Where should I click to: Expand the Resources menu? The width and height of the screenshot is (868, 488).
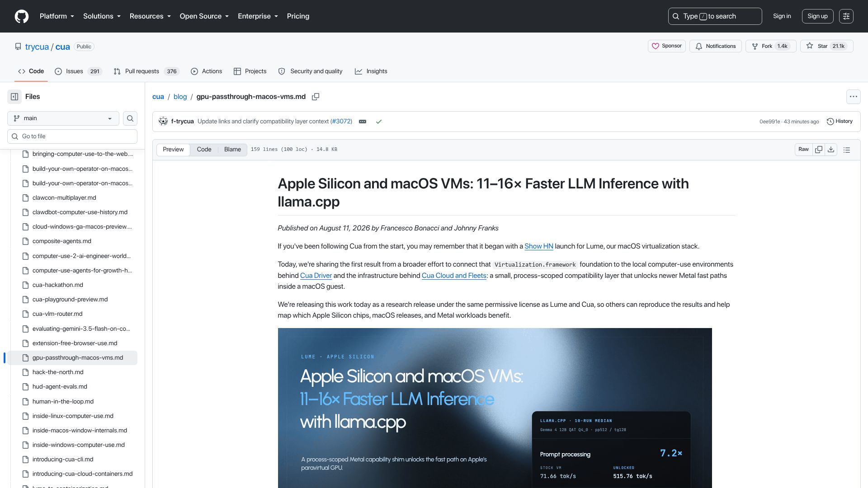[x=150, y=16]
